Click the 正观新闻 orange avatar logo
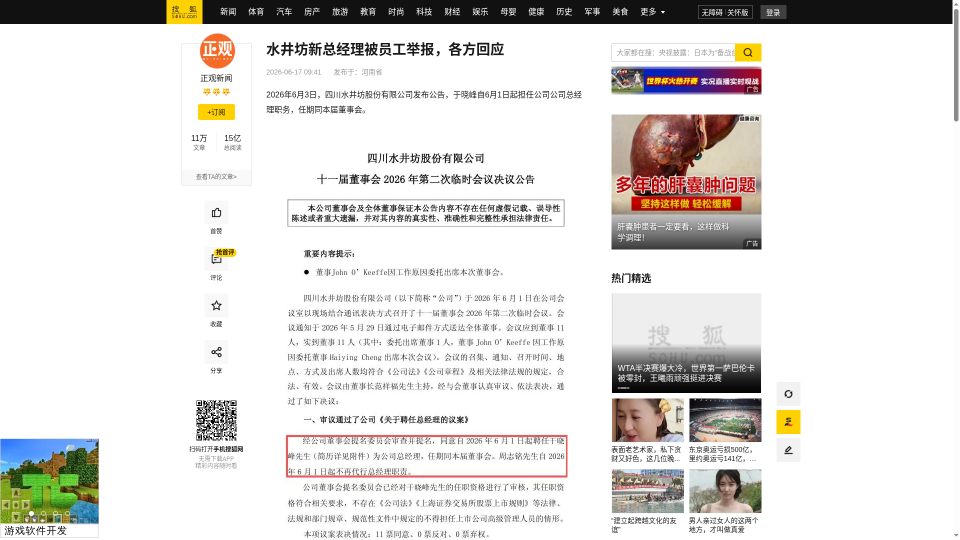This screenshot has height=540, width=960. coord(217,51)
